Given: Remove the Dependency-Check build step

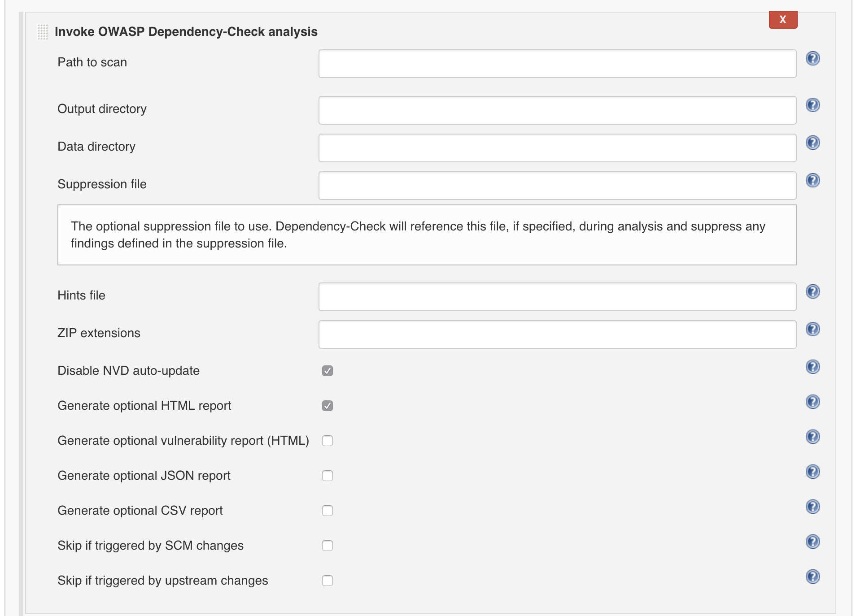Looking at the screenshot, I should tap(782, 19).
